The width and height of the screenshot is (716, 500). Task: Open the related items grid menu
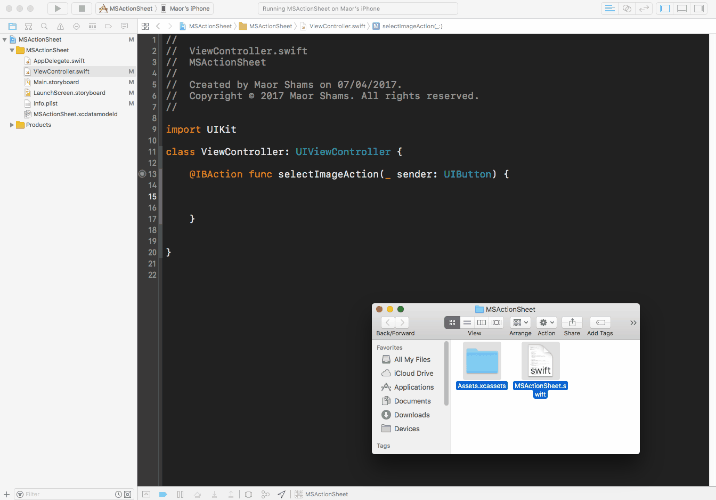(145, 26)
